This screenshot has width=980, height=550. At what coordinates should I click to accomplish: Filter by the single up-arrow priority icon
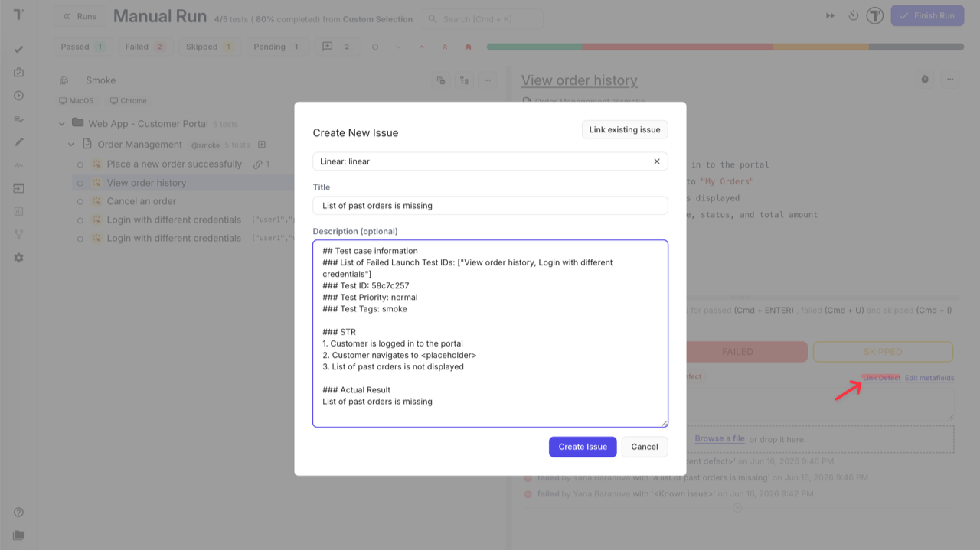point(422,47)
